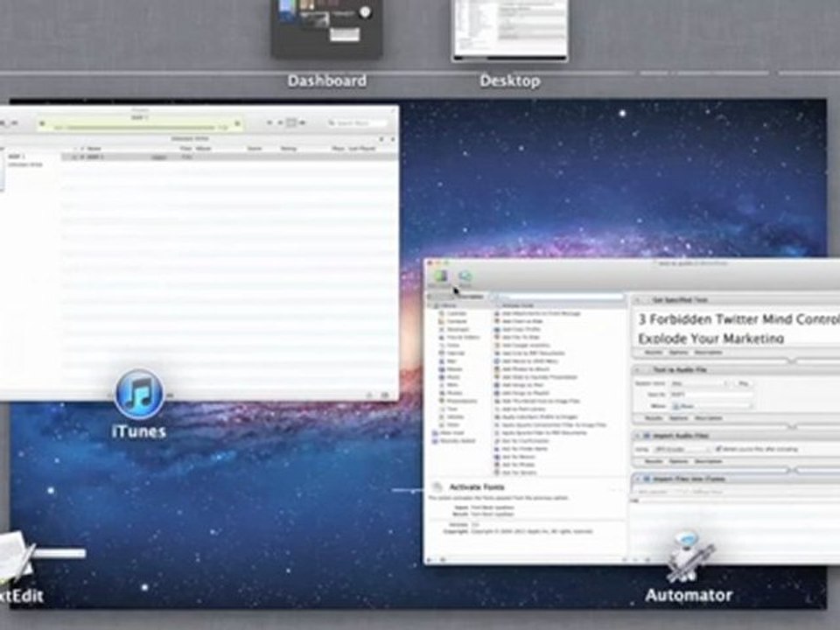The image size is (840, 630).
Task: Click the '3 Forbidden Twitter Mind Control' text box
Action: [737, 328]
